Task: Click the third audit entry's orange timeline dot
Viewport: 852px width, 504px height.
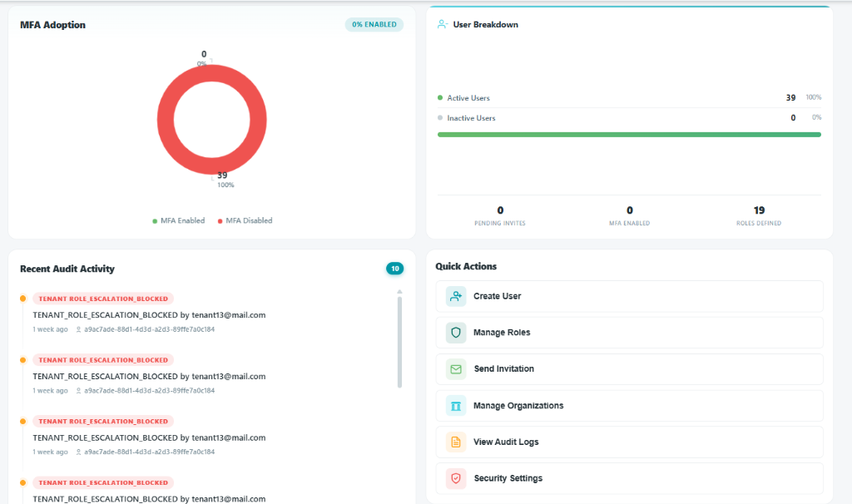Action: click(22, 422)
